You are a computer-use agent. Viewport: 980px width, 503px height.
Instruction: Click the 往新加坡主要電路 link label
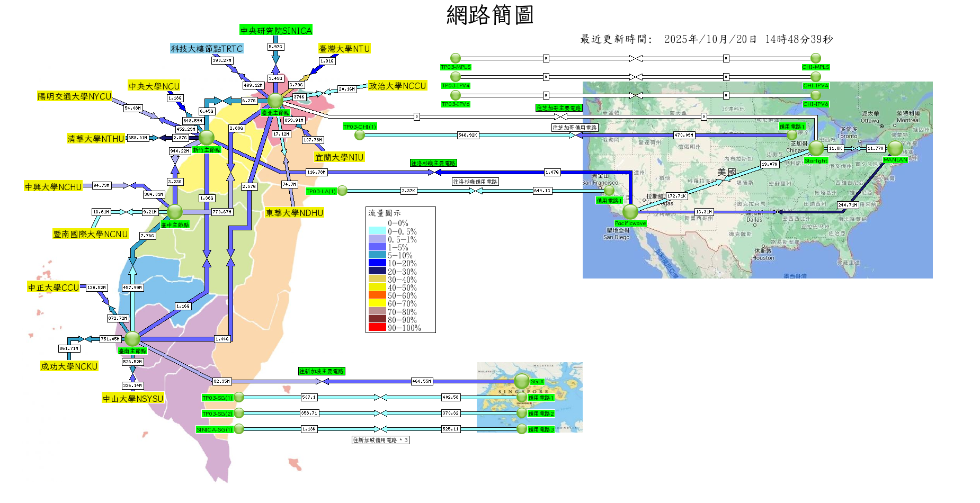click(x=322, y=371)
